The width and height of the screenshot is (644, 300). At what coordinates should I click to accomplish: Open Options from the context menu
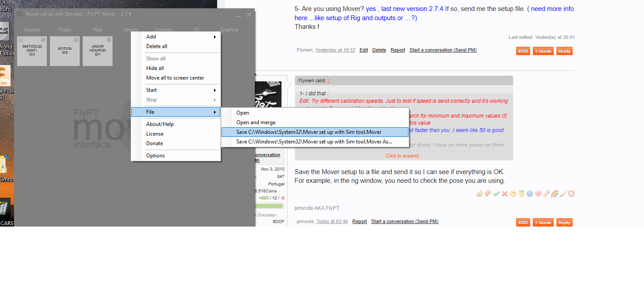[x=176, y=156]
